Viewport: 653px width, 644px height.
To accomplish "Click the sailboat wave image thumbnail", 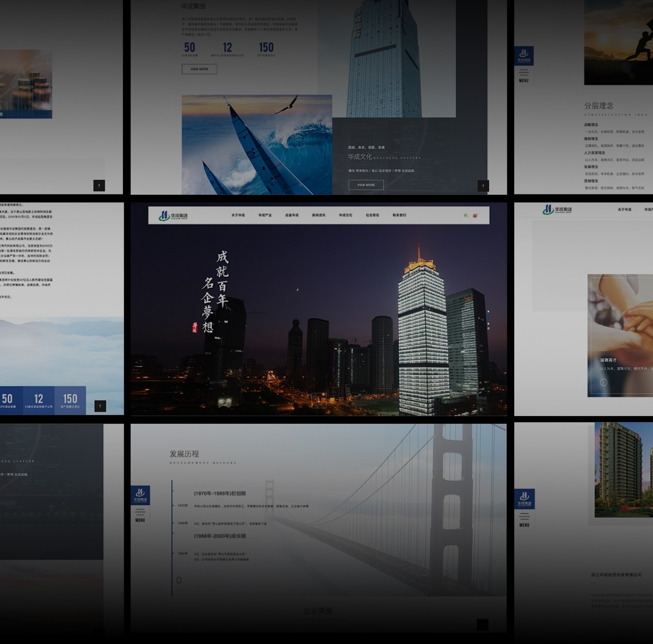I will click(257, 144).
